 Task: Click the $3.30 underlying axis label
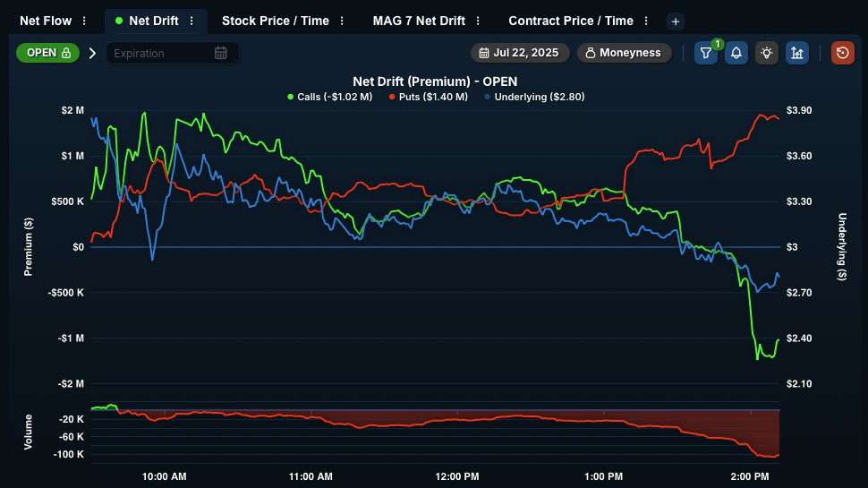(799, 201)
